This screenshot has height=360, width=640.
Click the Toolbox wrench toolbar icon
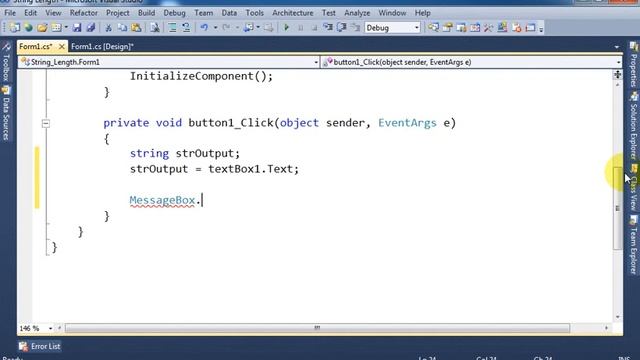489,28
